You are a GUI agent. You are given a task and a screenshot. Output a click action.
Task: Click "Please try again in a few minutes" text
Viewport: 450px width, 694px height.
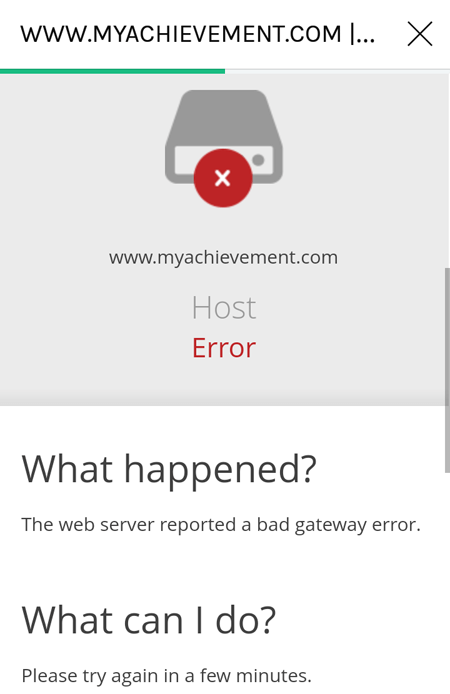(166, 676)
